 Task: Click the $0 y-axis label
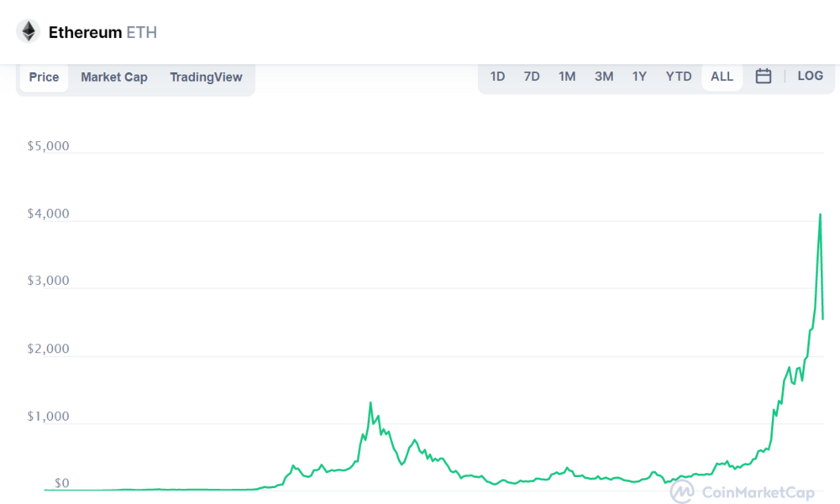61,483
